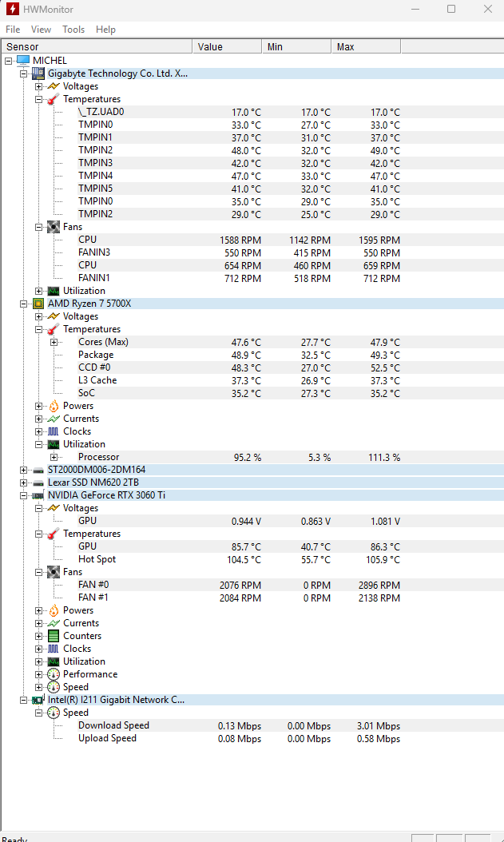Open the View menu

[x=41, y=30]
